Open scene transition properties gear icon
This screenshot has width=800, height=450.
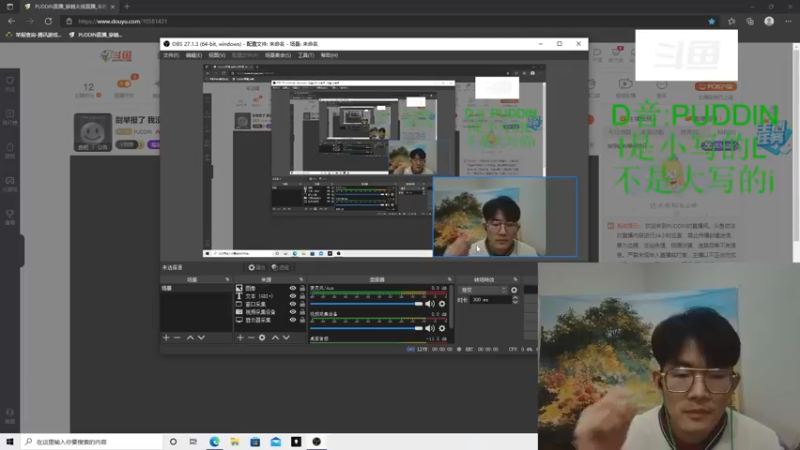(514, 290)
